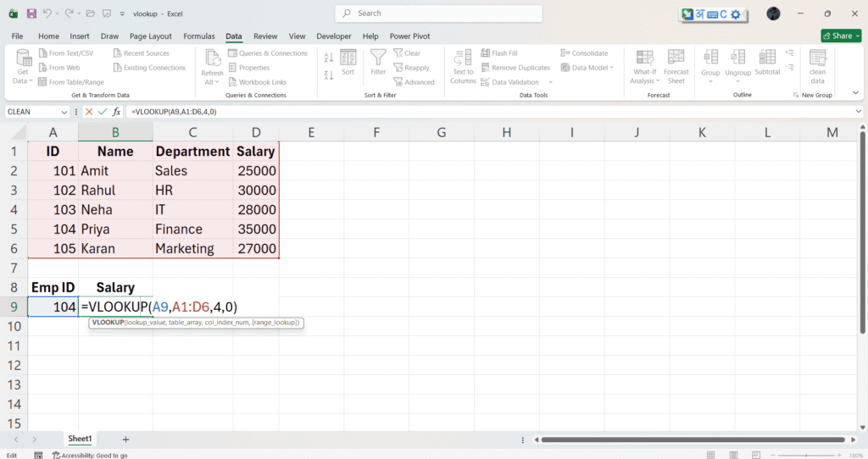Click Subtotal in Outline group
This screenshot has width=868, height=459.
click(767, 63)
